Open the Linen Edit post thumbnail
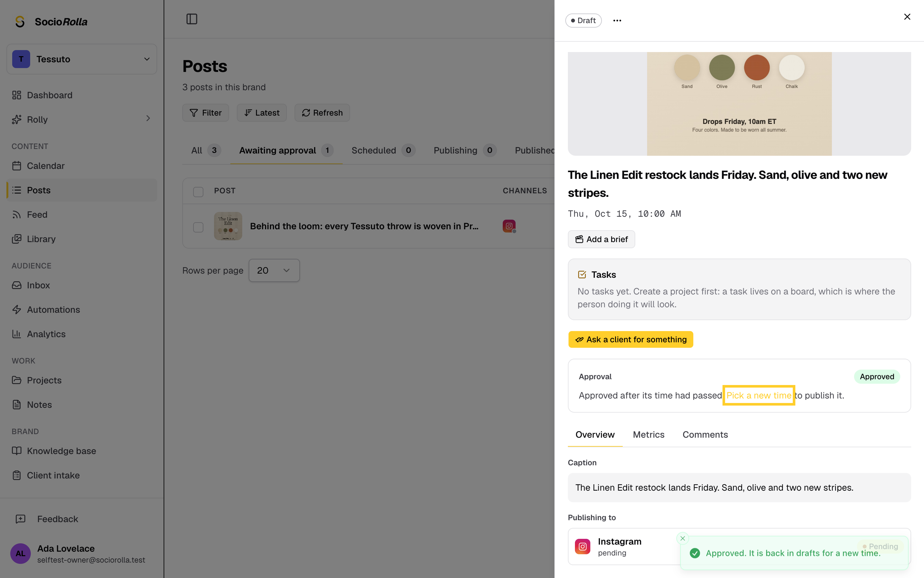This screenshot has height=578, width=924. click(x=228, y=226)
